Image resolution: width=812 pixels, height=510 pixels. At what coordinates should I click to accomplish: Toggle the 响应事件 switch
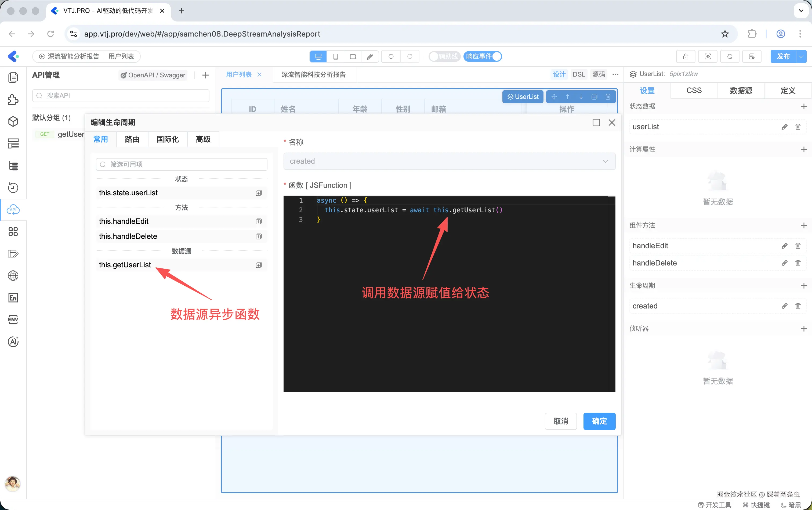click(x=482, y=57)
